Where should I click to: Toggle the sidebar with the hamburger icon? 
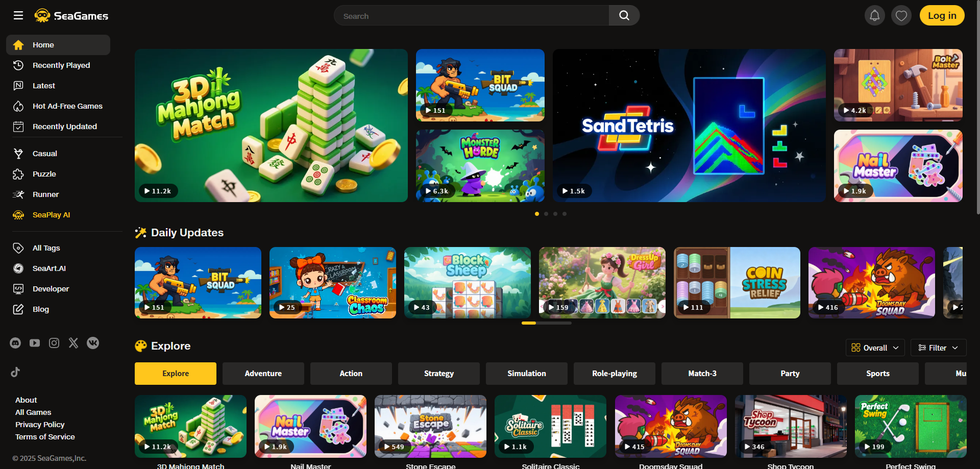tap(18, 15)
